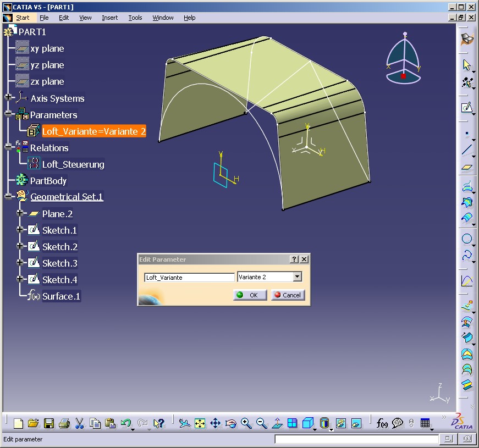479x448 pixels.
Task: Click the ? help button in Edit Parameter
Action: click(x=294, y=259)
